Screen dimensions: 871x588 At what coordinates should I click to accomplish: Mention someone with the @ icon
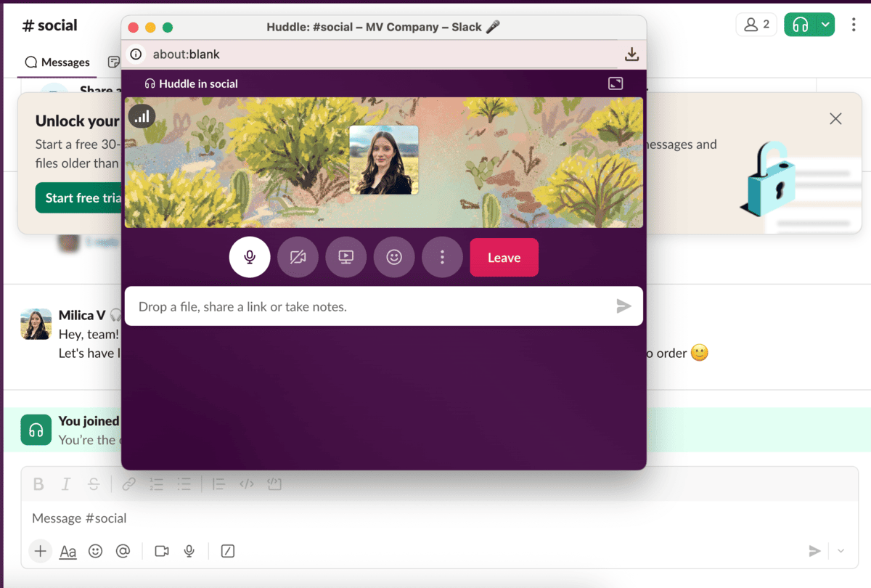[x=123, y=552]
